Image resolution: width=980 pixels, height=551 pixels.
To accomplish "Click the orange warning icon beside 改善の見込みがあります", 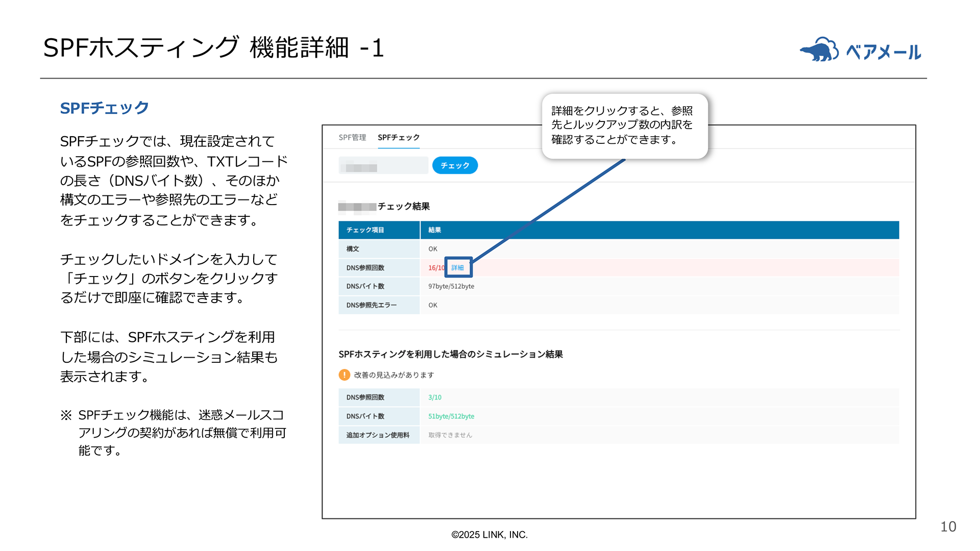I will [x=344, y=375].
